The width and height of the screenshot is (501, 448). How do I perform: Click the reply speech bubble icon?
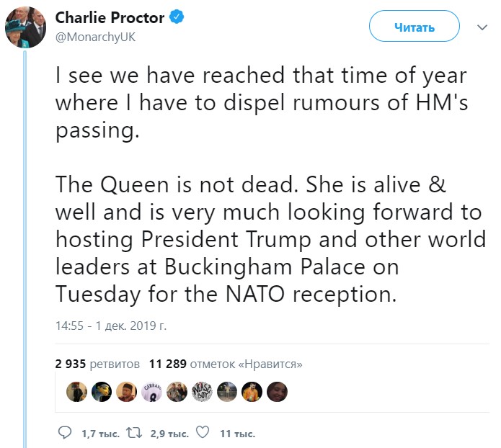click(65, 433)
